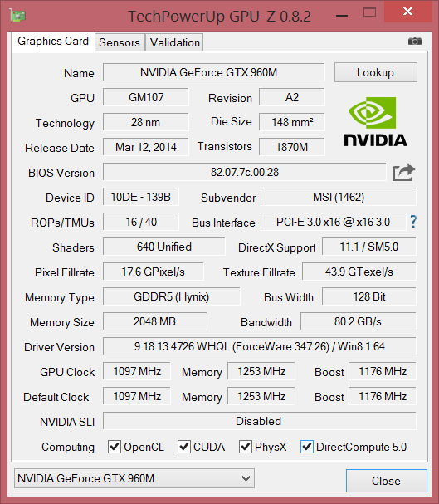Open the GPU selection dropdown
The image size is (439, 504).
134,478
